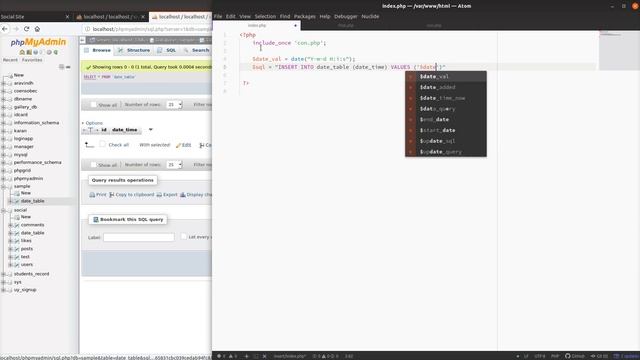The image size is (640, 360).
Task: Select date_table under sample database
Action: (32, 201)
